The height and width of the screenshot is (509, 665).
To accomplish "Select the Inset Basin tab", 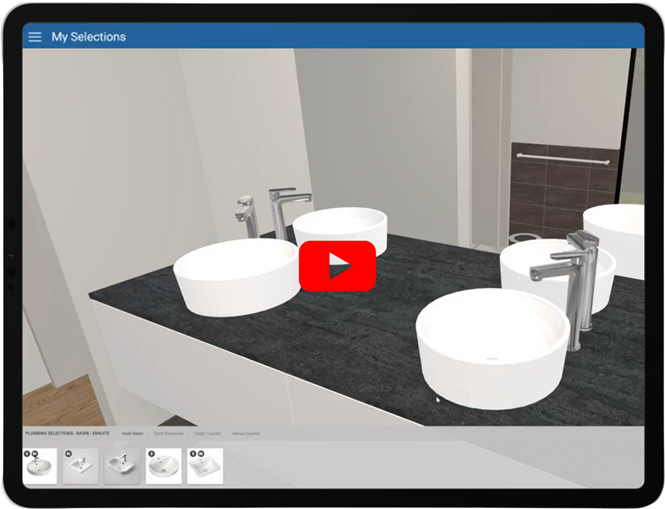I will [133, 433].
